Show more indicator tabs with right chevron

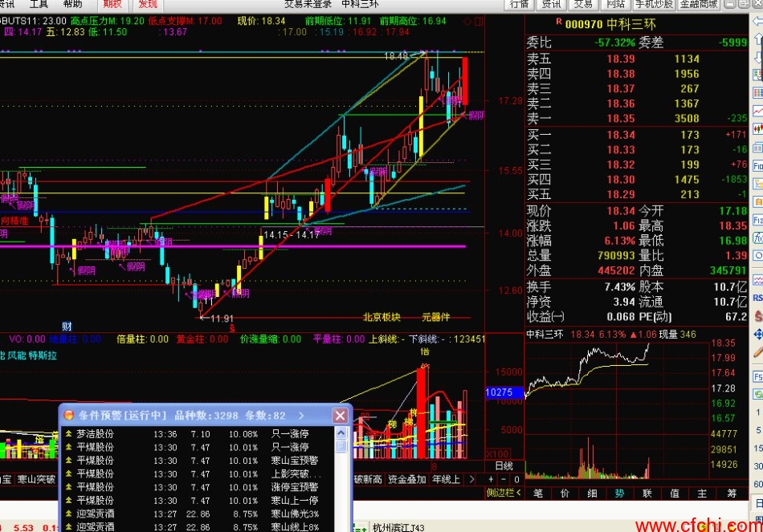click(471, 480)
